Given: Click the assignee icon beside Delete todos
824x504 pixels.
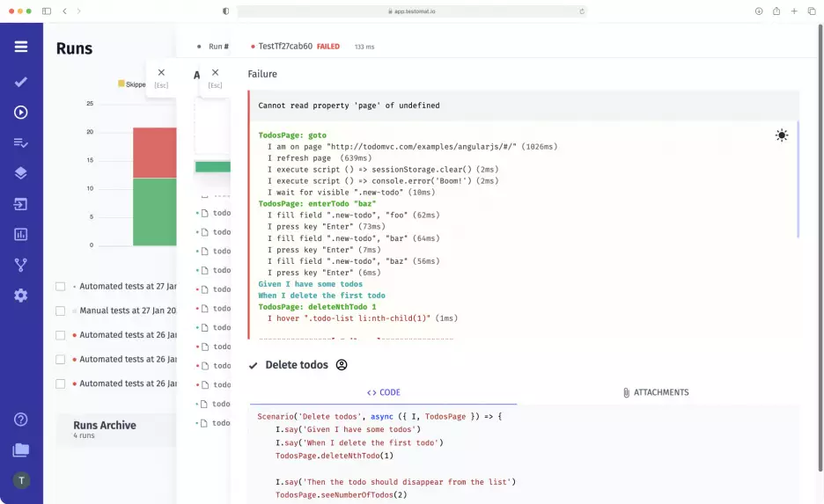Looking at the screenshot, I should [x=342, y=365].
